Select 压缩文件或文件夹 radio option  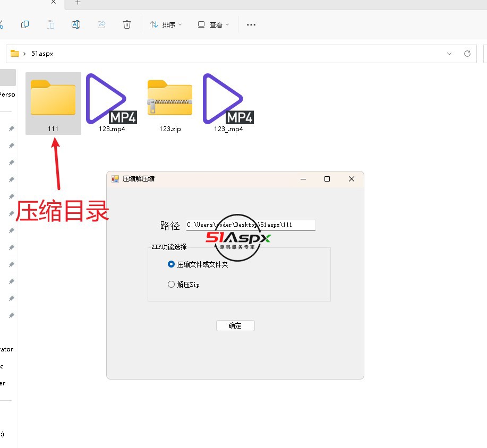tap(171, 264)
